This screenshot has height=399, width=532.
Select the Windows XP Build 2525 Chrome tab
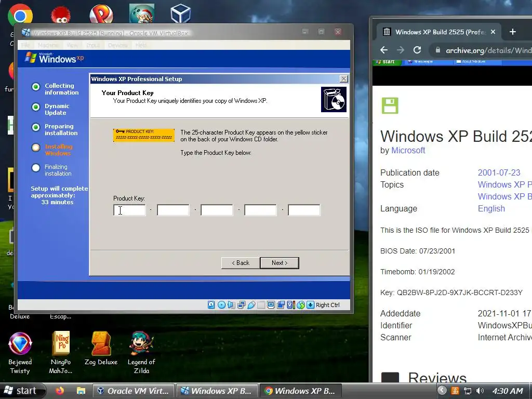click(x=440, y=32)
